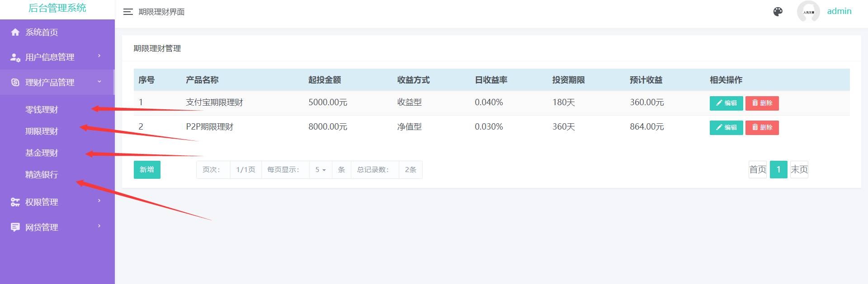Open the 精选银行 submenu item
Viewport: 868px width, 284px height.
[42, 175]
